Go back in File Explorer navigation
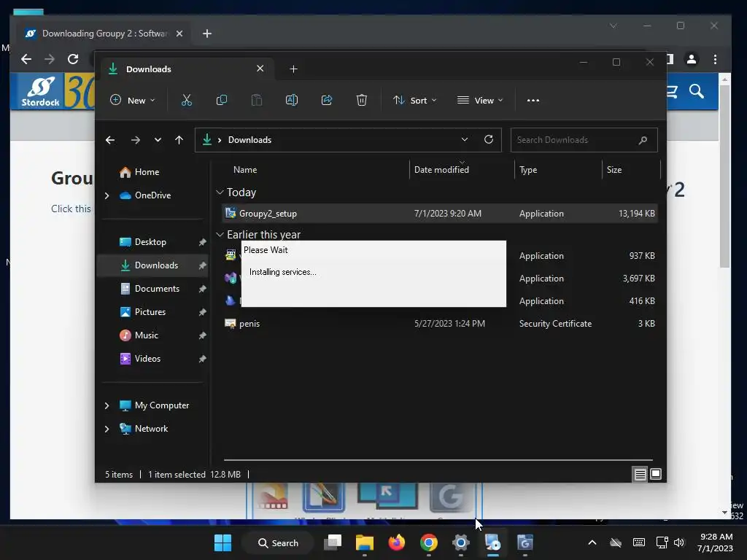 tap(110, 140)
